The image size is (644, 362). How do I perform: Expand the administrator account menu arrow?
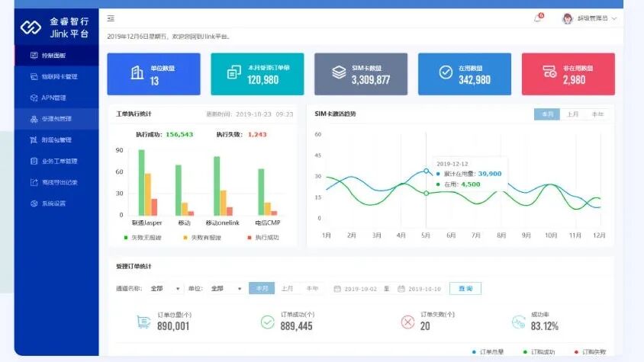614,18
